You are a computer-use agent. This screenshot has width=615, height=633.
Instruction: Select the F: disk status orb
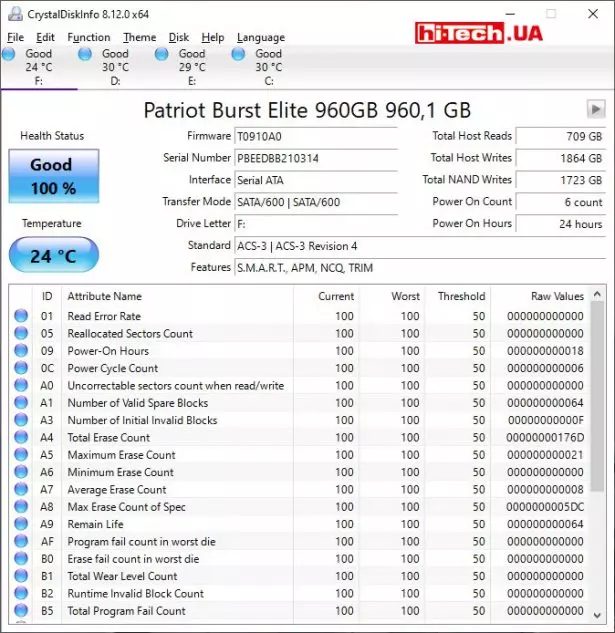tap(9, 54)
